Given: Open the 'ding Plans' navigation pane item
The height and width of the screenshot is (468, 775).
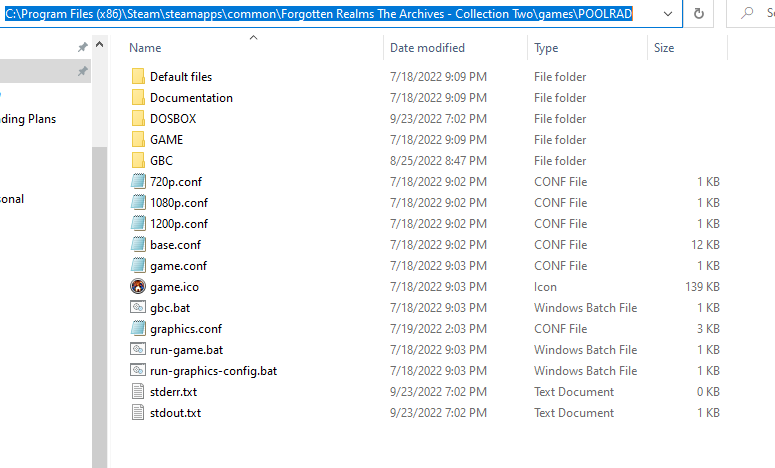Looking at the screenshot, I should 28,119.
